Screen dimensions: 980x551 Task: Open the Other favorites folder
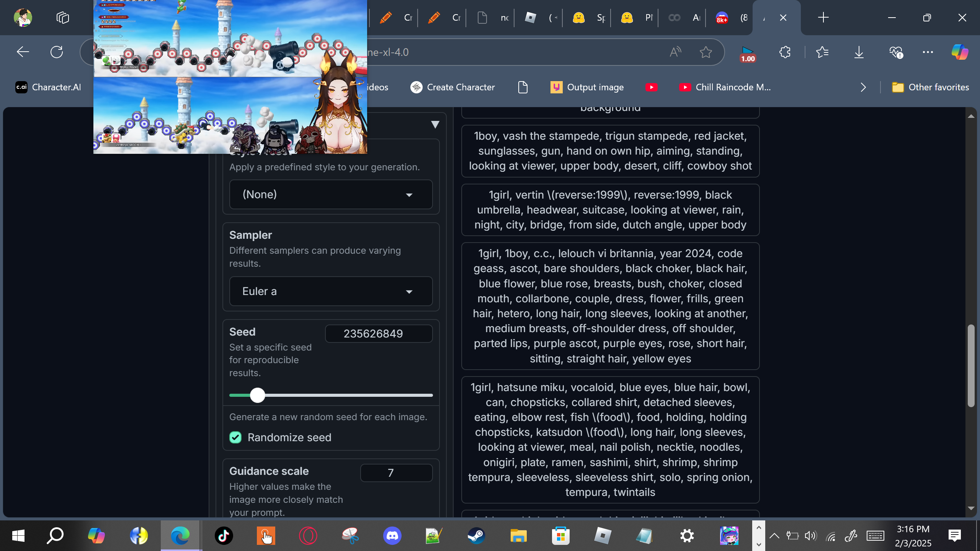930,87
